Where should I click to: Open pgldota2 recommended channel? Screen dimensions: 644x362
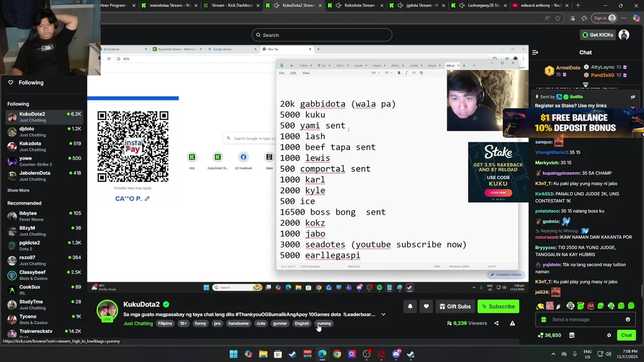tap(44, 245)
